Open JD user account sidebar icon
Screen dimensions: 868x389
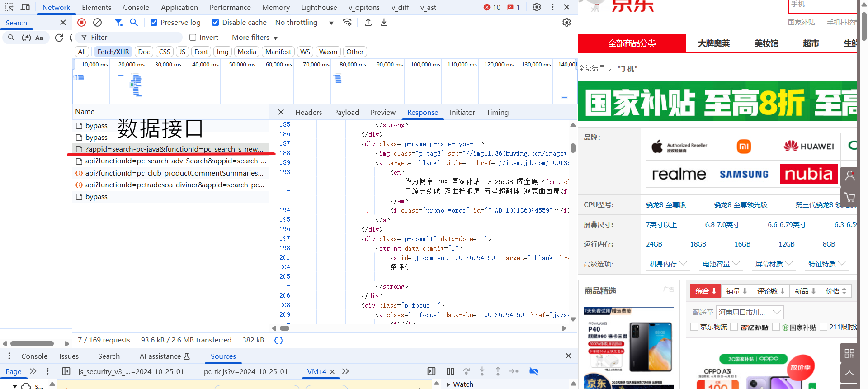pos(850,176)
